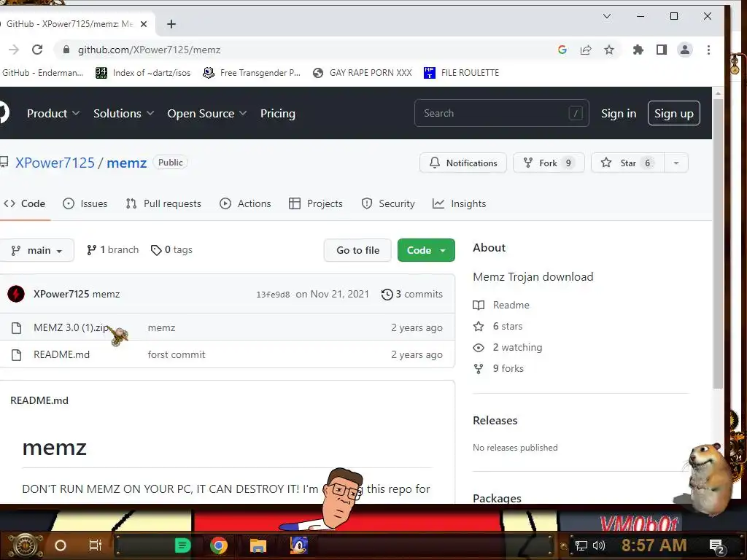This screenshot has height=560, width=747.
Task: Open Task View in taskbar
Action: pos(96,545)
